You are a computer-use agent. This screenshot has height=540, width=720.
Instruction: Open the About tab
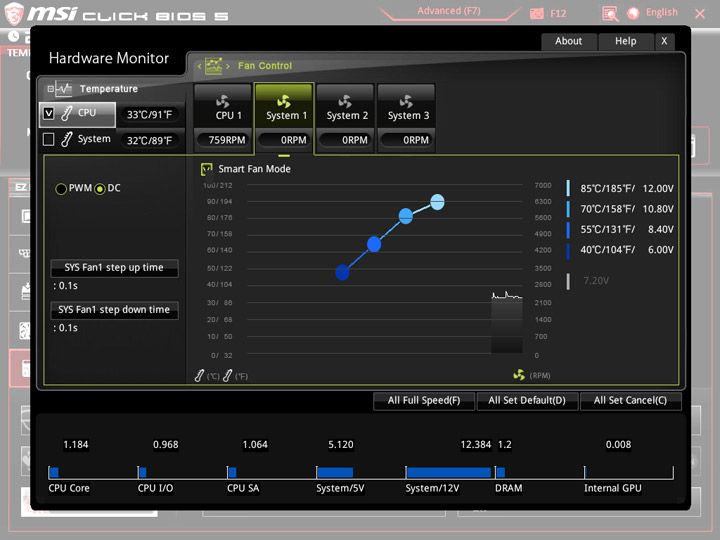(568, 41)
